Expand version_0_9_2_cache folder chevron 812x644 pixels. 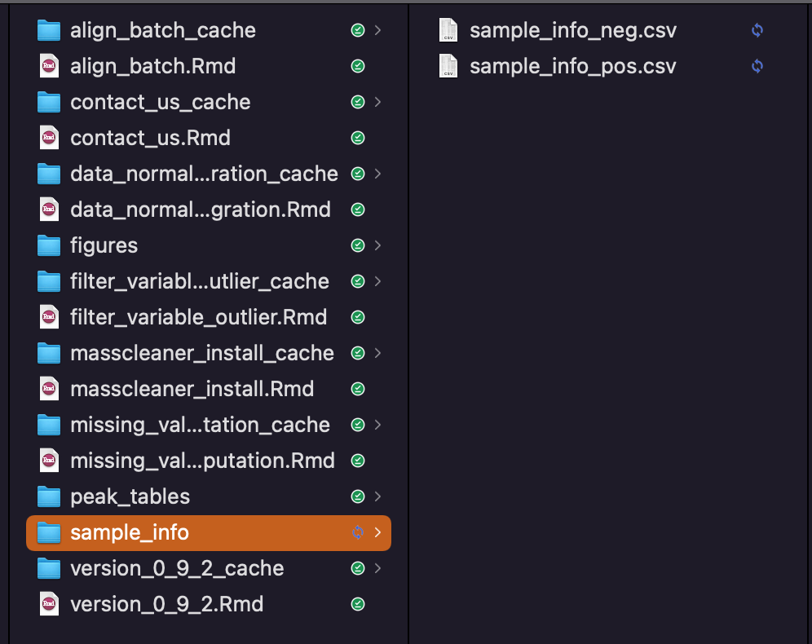coord(378,568)
